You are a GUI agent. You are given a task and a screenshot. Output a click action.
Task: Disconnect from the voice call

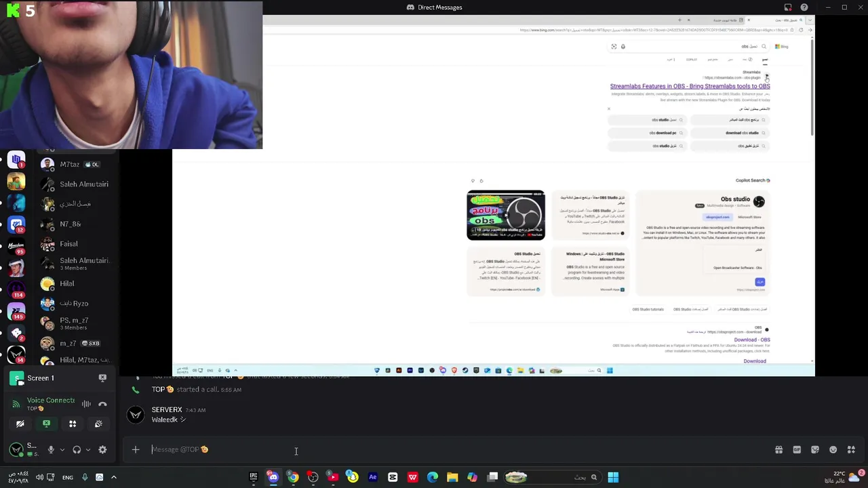tap(102, 404)
